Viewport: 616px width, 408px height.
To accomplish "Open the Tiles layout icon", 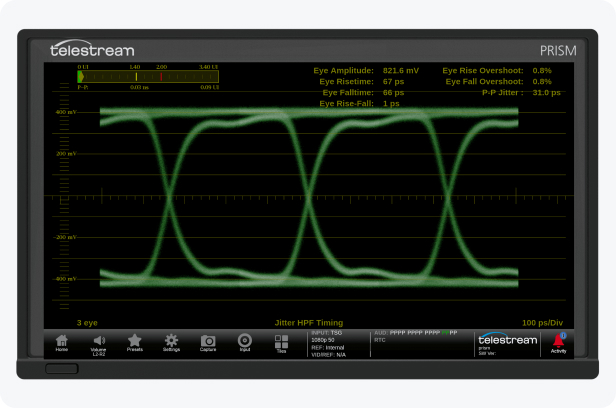I will (281, 344).
